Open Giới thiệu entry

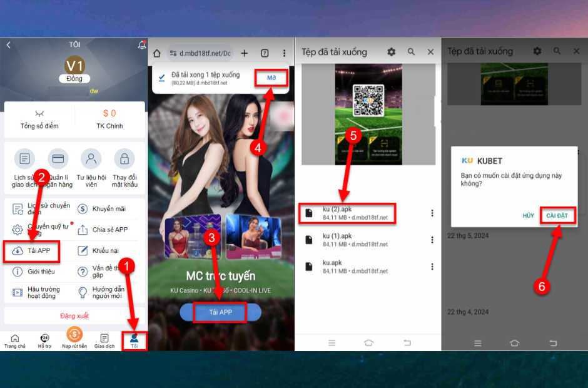coord(34,272)
